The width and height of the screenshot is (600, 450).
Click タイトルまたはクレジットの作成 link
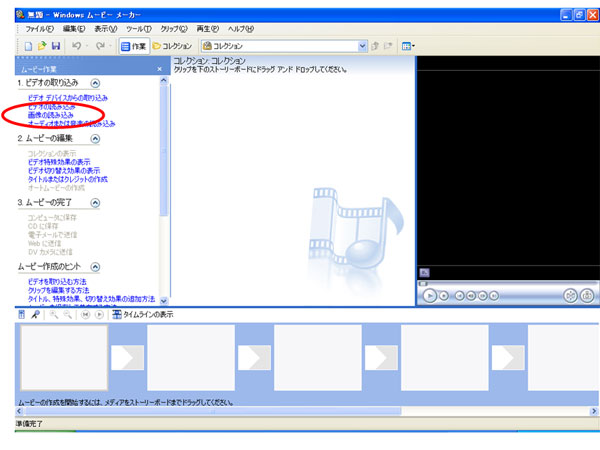[68, 179]
